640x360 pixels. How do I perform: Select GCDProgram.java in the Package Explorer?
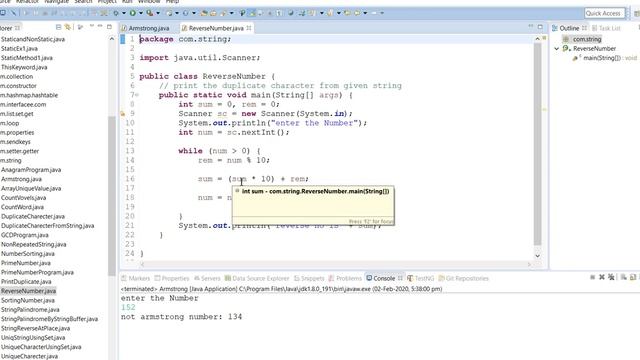point(24,235)
